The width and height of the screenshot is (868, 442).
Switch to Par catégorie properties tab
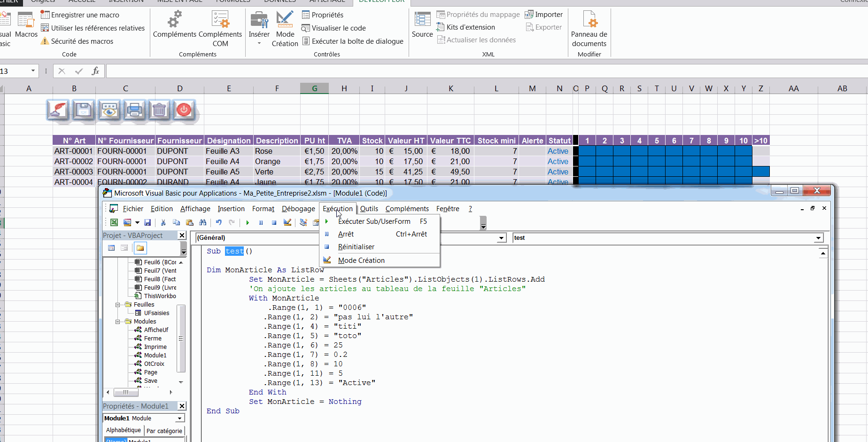164,431
